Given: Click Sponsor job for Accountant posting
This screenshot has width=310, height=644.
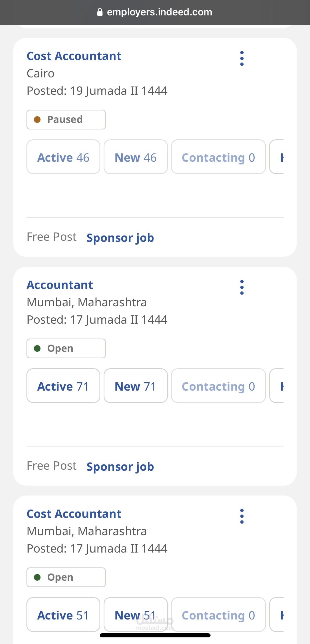Looking at the screenshot, I should click(120, 467).
